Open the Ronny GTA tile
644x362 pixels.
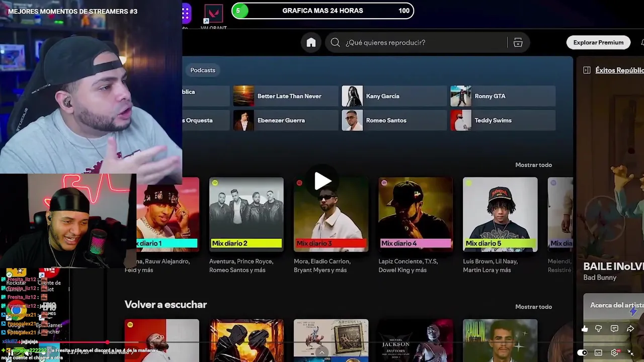coord(503,96)
